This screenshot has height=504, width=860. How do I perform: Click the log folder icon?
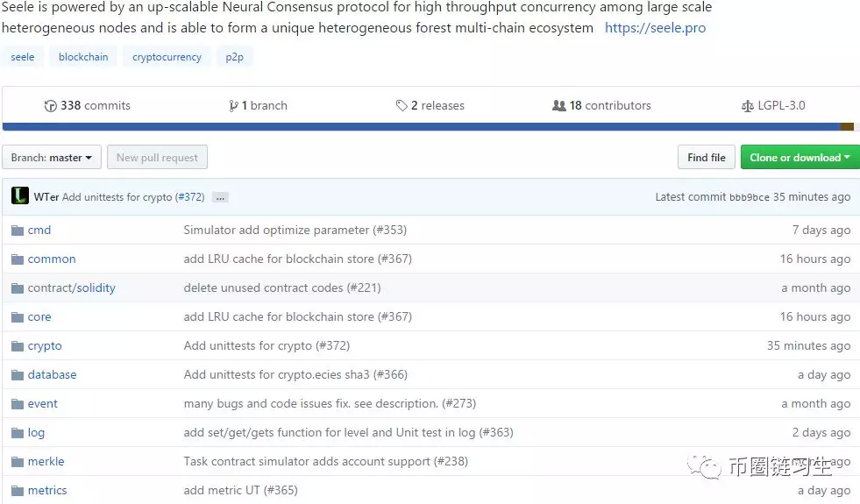[18, 433]
